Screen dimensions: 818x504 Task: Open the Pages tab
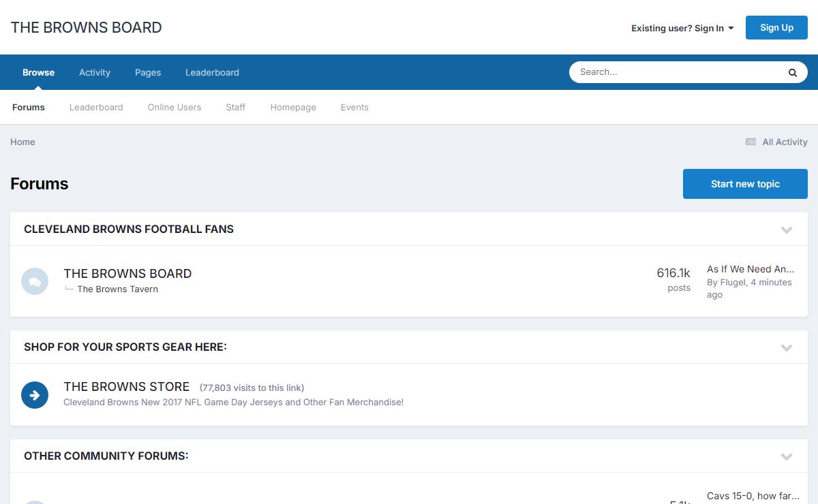tap(148, 72)
